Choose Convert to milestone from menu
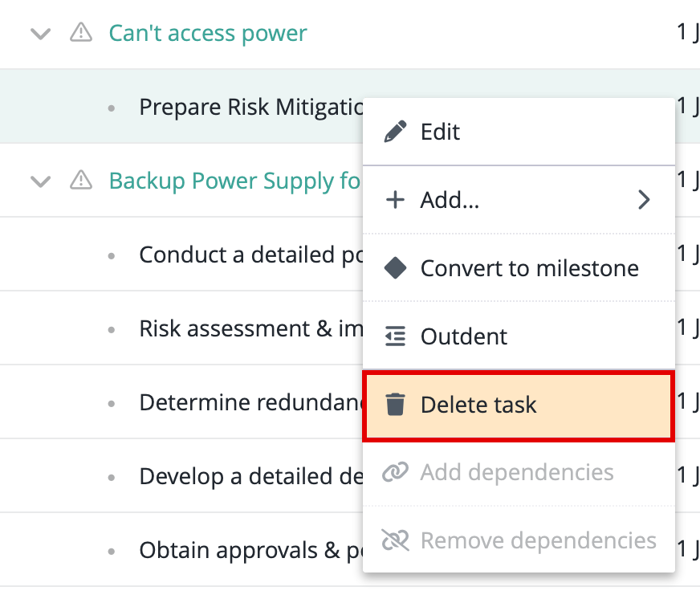The width and height of the screenshot is (700, 599). pos(529,268)
